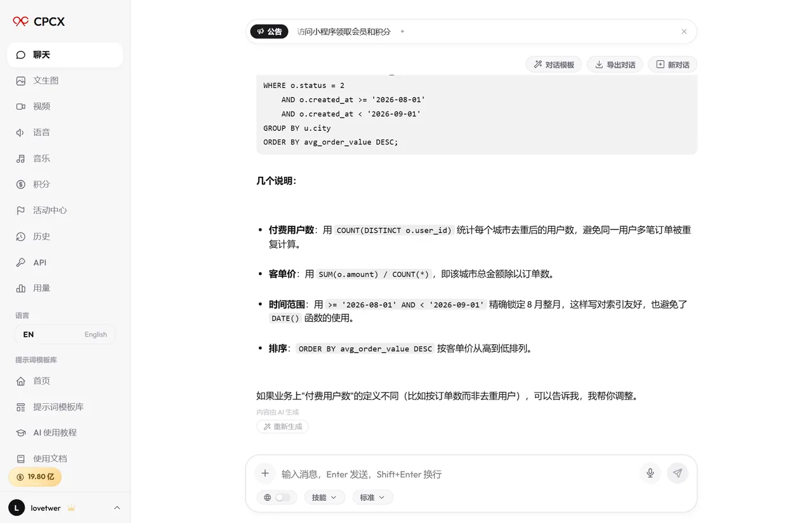Expand the lovetwer account menu chevron
Viewport: 812px width, 523px height.
click(x=117, y=508)
